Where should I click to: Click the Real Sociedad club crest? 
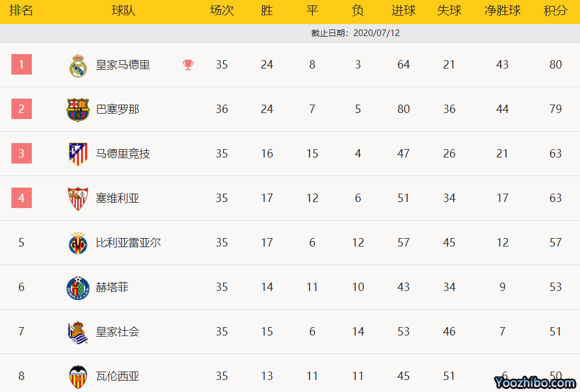pos(78,332)
